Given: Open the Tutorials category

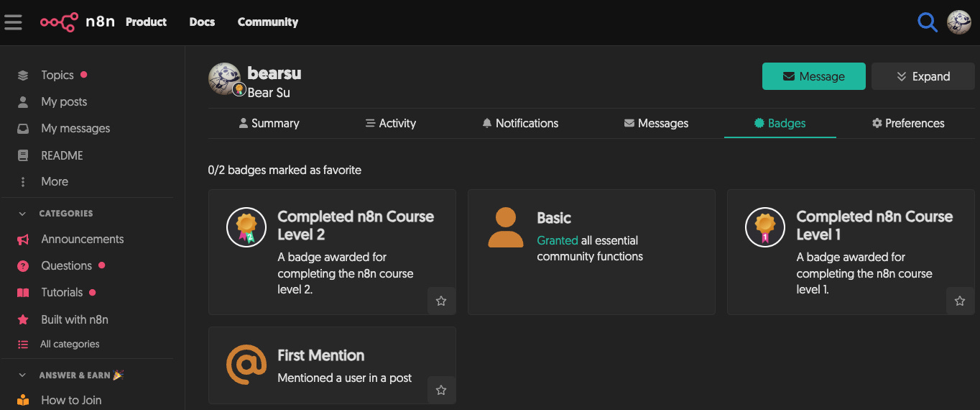Looking at the screenshot, I should tap(62, 292).
